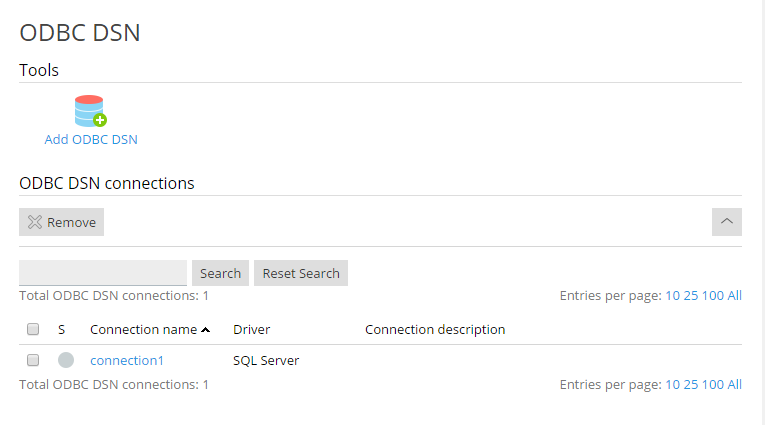Tick the select-all connections checkbox
Viewport: 765px width, 425px height.
click(33, 329)
